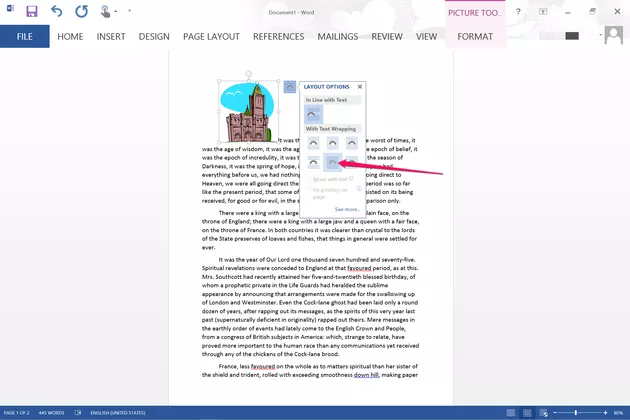Expand Customize Quick Access Toolbar arrow
Image resolution: width=630 pixels, height=420 pixels.
(x=129, y=11)
